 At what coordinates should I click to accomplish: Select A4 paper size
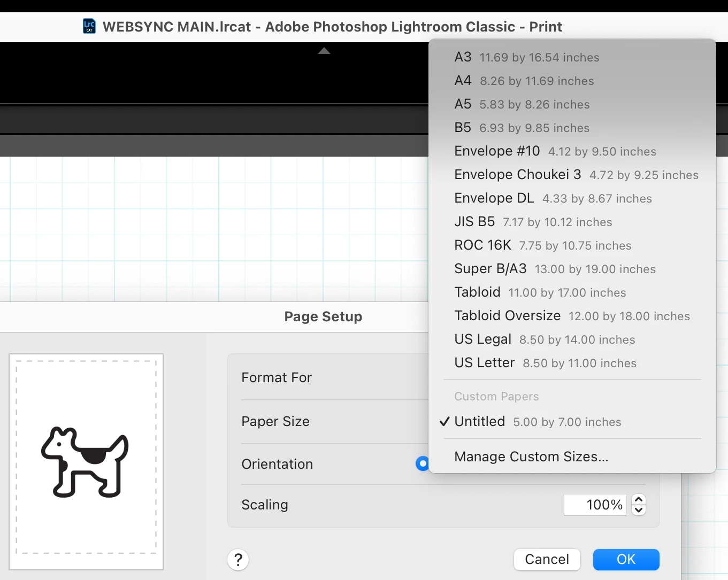click(572, 81)
